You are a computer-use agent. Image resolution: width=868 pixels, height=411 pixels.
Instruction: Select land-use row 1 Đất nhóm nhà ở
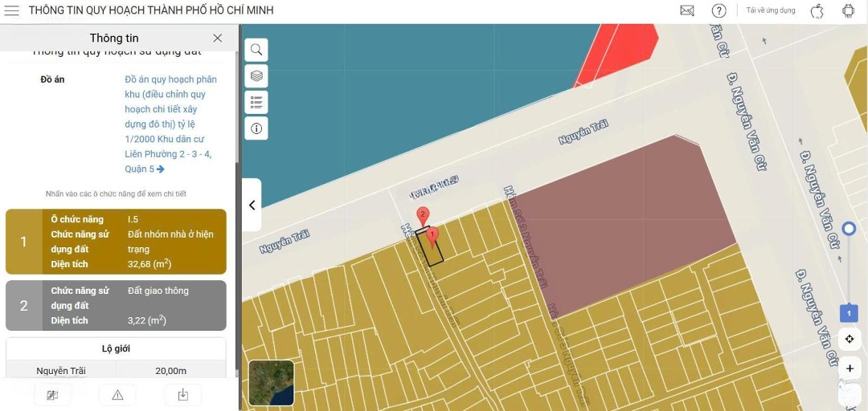116,242
